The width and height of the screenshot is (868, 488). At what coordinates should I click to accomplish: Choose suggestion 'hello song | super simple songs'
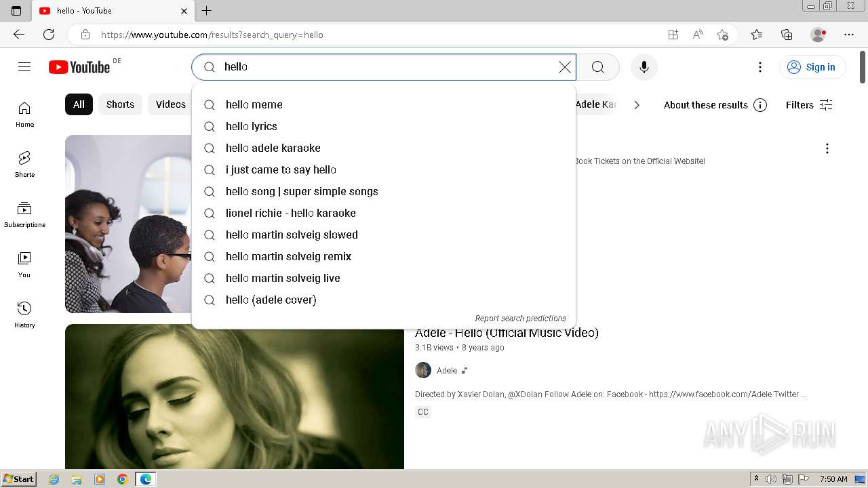[x=384, y=191]
